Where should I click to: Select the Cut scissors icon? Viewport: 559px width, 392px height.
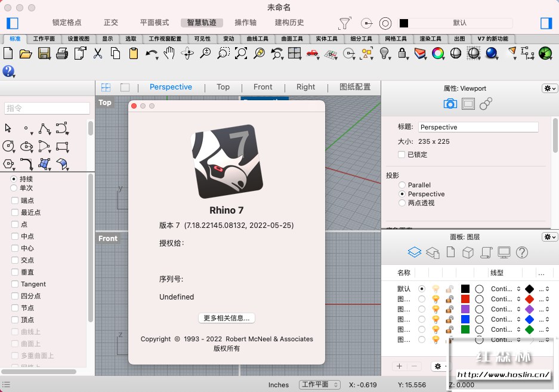[98, 54]
